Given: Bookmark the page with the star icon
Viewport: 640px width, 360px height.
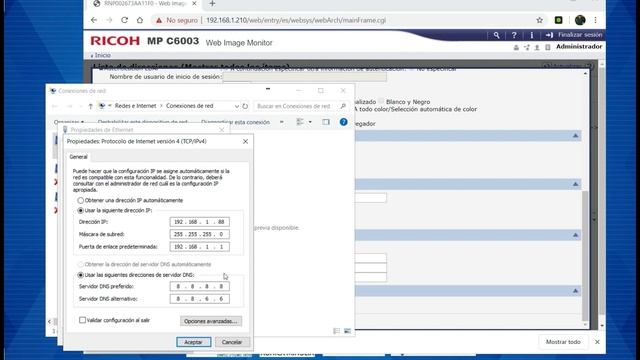Looking at the screenshot, I should [539, 20].
